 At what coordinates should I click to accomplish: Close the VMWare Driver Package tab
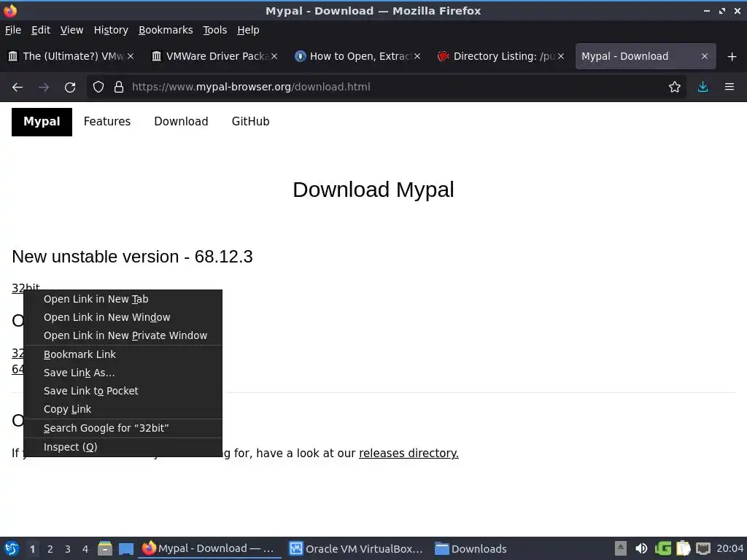[x=274, y=56]
